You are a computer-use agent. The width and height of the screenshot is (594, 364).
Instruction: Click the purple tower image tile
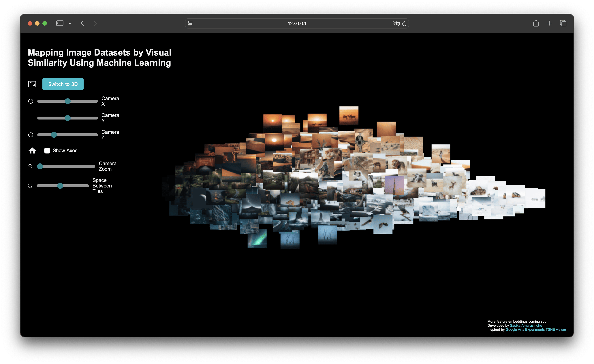point(394,185)
